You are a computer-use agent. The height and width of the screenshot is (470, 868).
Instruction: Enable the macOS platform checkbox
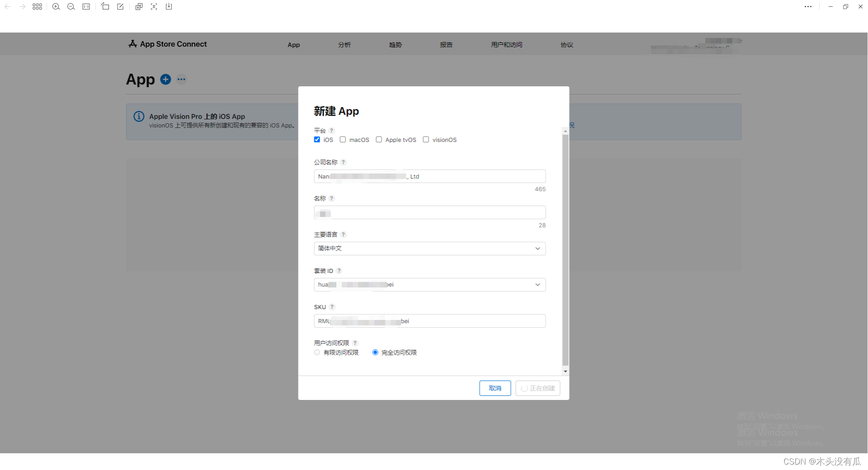click(342, 139)
